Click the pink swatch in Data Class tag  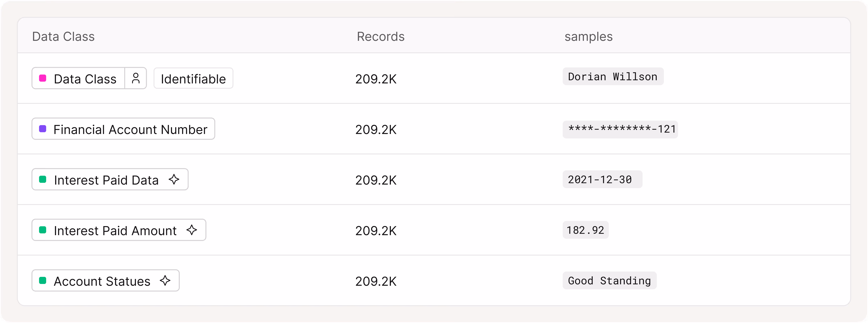43,78
